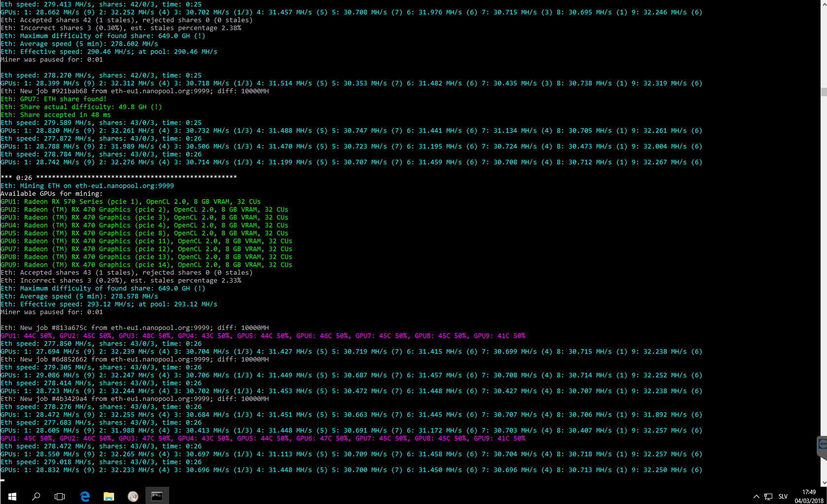Image resolution: width=827 pixels, height=504 pixels.
Task: Click 'Eth speed: 279.589 MH/s' line
Action: pos(101,123)
